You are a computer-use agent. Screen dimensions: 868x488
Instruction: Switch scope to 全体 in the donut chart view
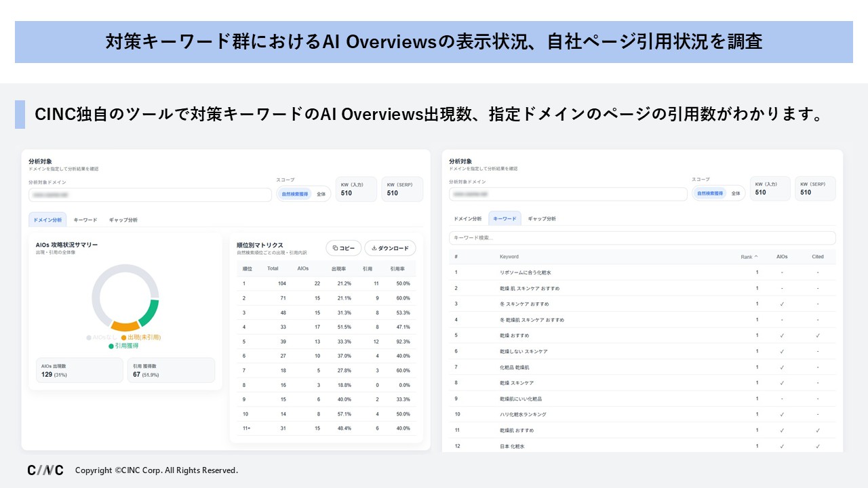[321, 194]
